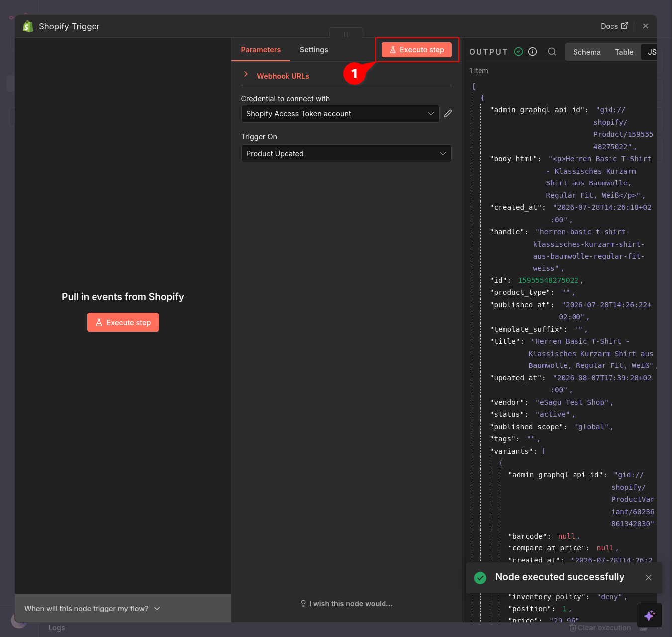Image resolution: width=672 pixels, height=637 pixels.
Task: Click the "eSagu Test Shop" value
Action: tap(572, 402)
